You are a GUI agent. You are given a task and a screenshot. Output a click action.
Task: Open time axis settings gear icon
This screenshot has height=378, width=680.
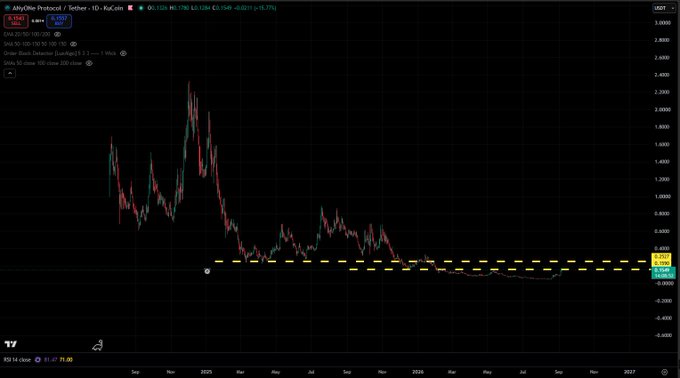[664, 372]
